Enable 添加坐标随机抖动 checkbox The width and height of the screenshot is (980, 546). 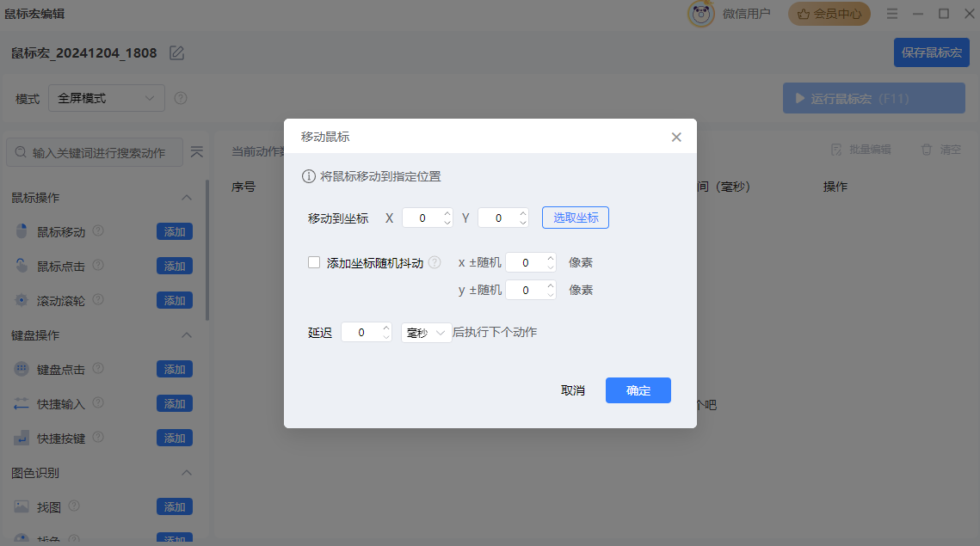(x=314, y=262)
